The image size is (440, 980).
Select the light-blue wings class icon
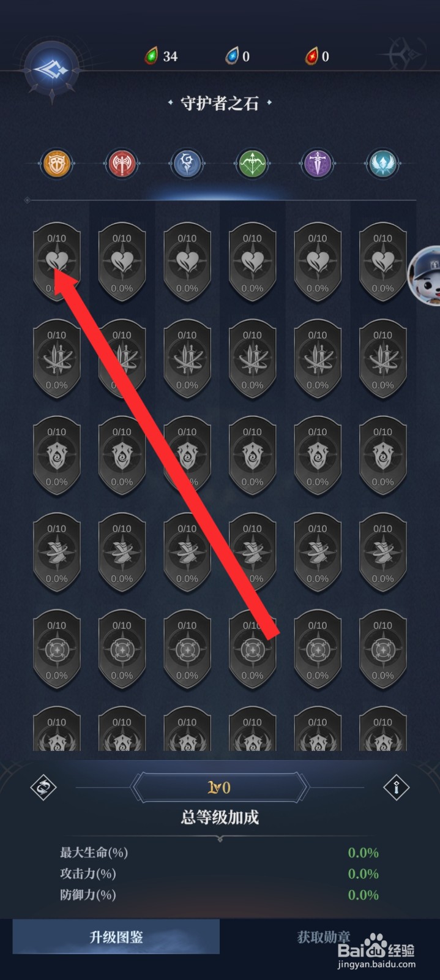[x=382, y=164]
